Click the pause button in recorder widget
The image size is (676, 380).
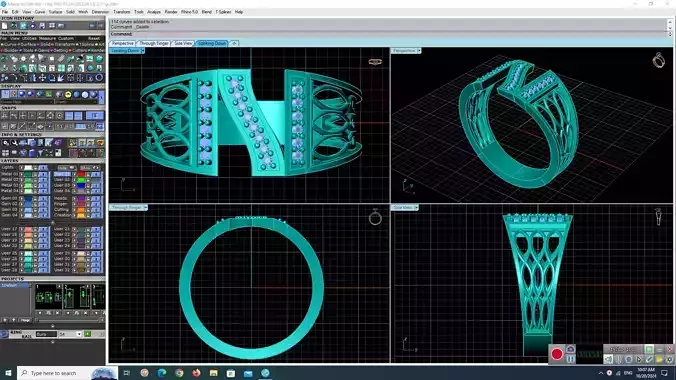[x=570, y=359]
